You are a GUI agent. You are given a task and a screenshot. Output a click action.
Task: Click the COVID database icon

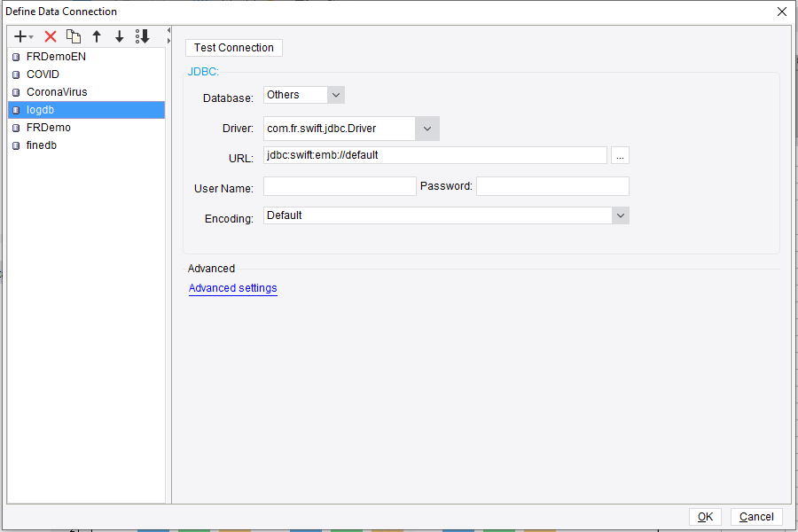click(x=16, y=74)
